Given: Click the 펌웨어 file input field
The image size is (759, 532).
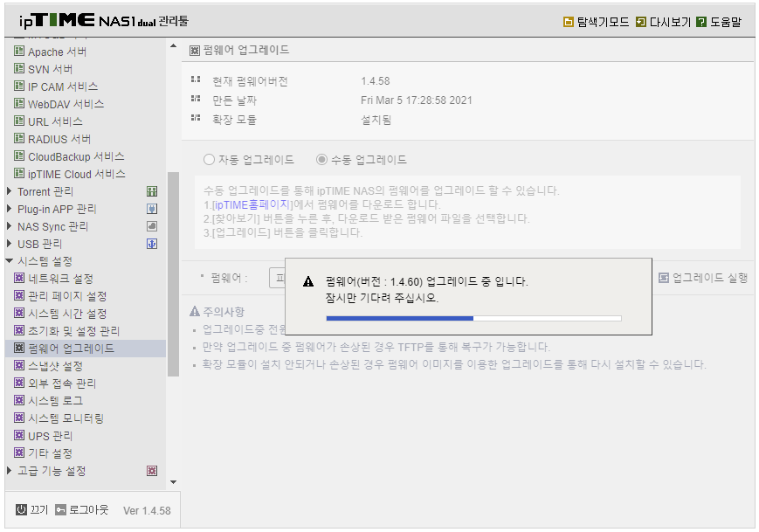Looking at the screenshot, I should [x=278, y=278].
